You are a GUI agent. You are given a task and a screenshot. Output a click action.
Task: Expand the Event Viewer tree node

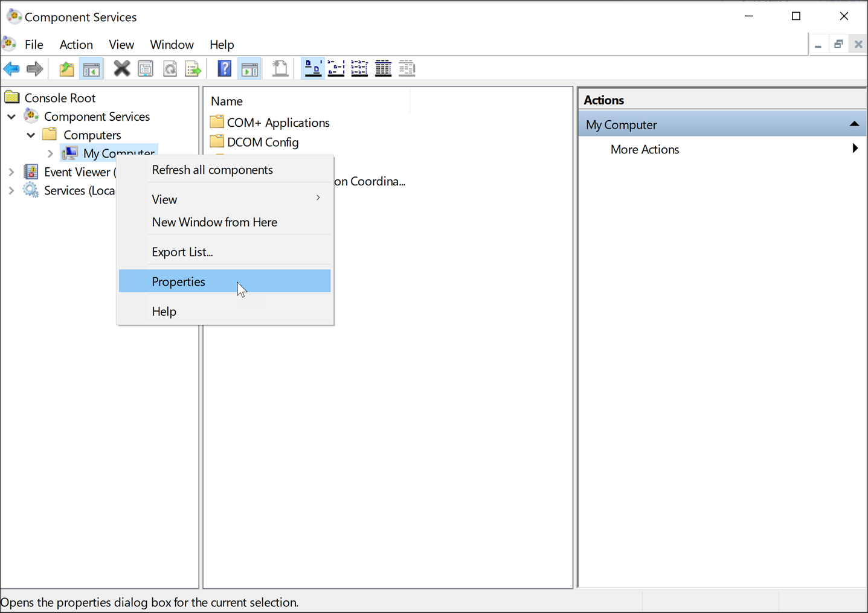(11, 172)
